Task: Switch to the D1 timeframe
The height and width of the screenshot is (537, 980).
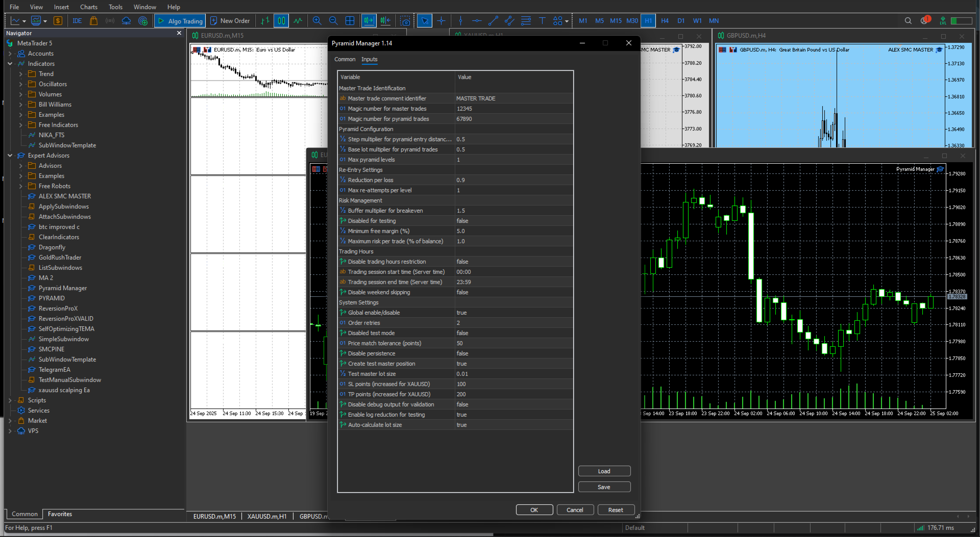Action: pyautogui.click(x=681, y=21)
